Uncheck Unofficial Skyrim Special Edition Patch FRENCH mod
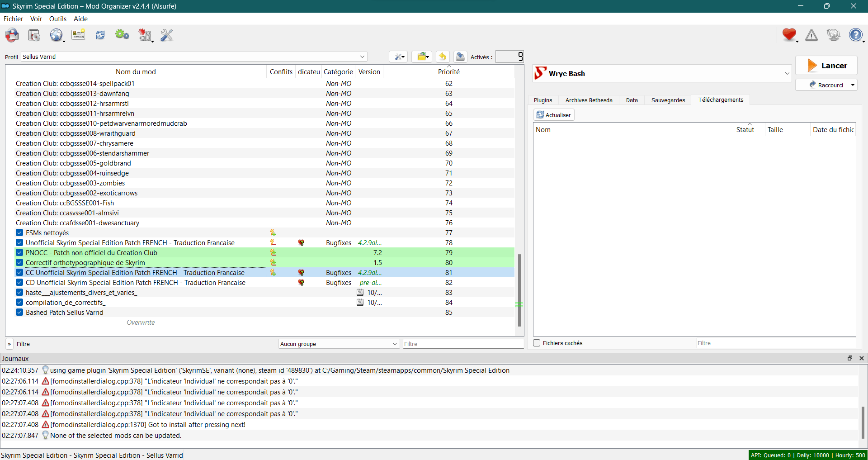868x460 pixels. coord(19,242)
